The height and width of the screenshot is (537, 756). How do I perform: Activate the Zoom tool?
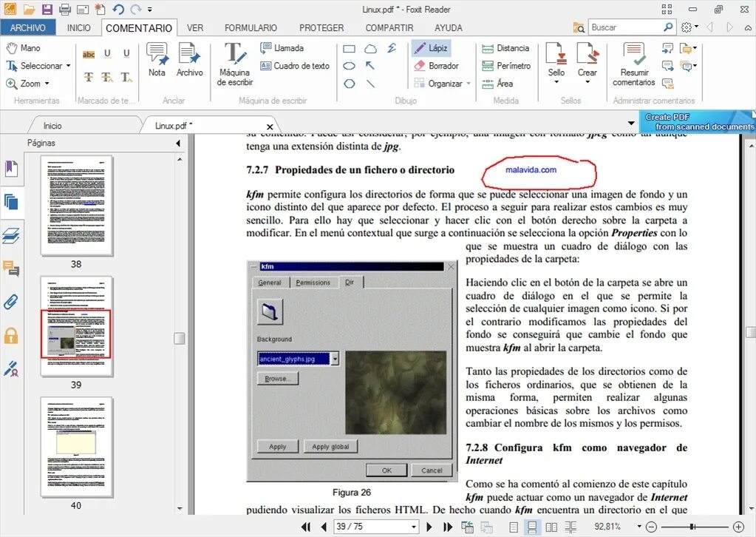pos(23,84)
